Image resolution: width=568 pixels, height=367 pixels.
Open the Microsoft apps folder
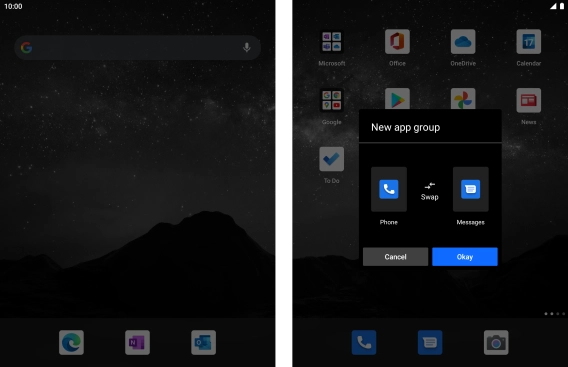331,42
